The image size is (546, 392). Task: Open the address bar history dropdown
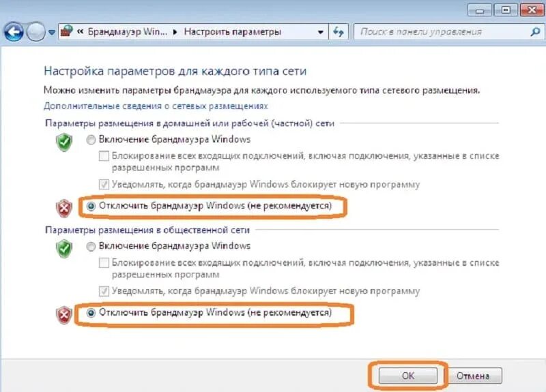[320, 32]
